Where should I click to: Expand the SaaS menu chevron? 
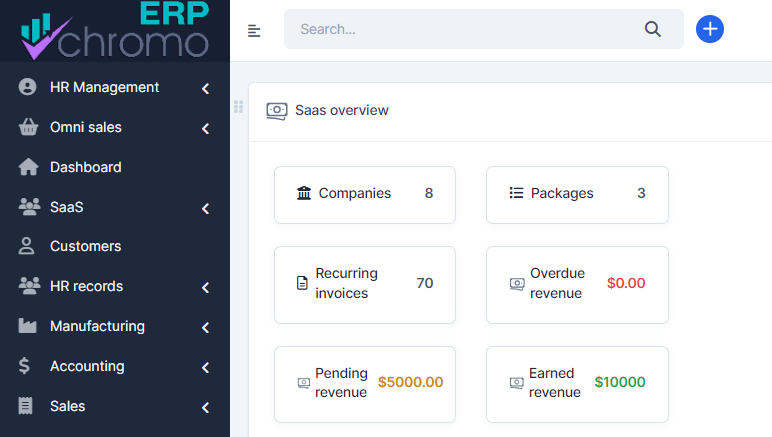205,208
